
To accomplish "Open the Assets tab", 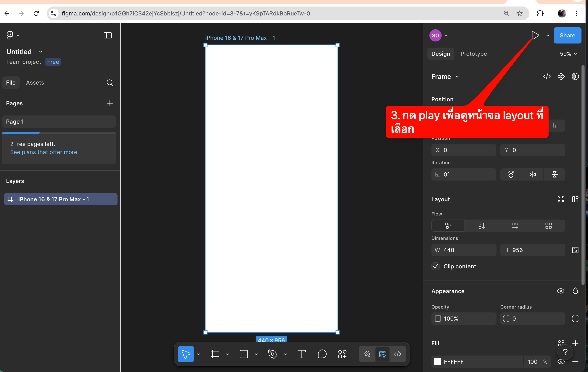I will [x=35, y=83].
